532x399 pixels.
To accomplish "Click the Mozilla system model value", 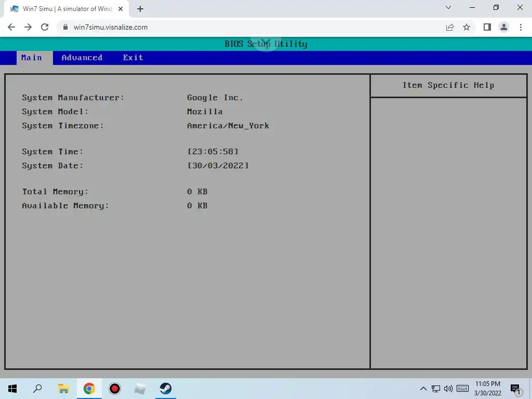I will (205, 112).
